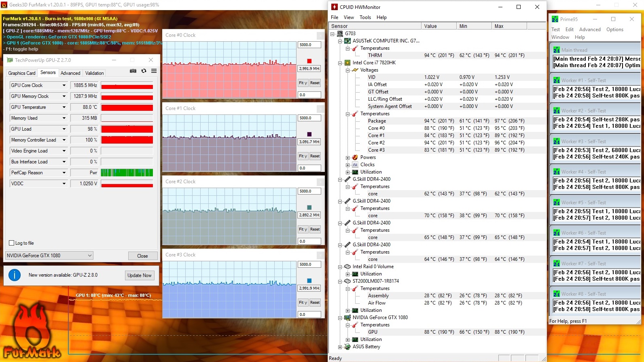Select the THRM temperature row in HWMonitor
This screenshot has width=644, height=362.
click(438, 55)
